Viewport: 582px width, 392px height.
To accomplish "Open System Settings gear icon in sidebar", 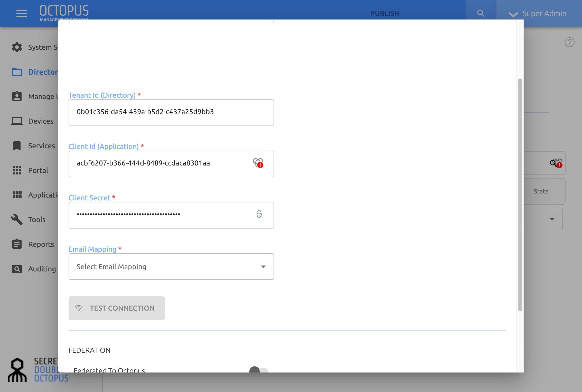I will click(x=17, y=47).
